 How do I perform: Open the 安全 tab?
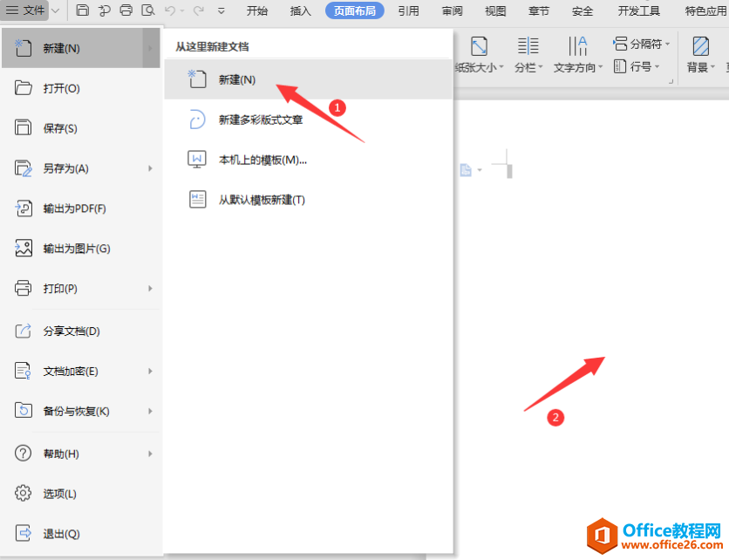point(583,10)
